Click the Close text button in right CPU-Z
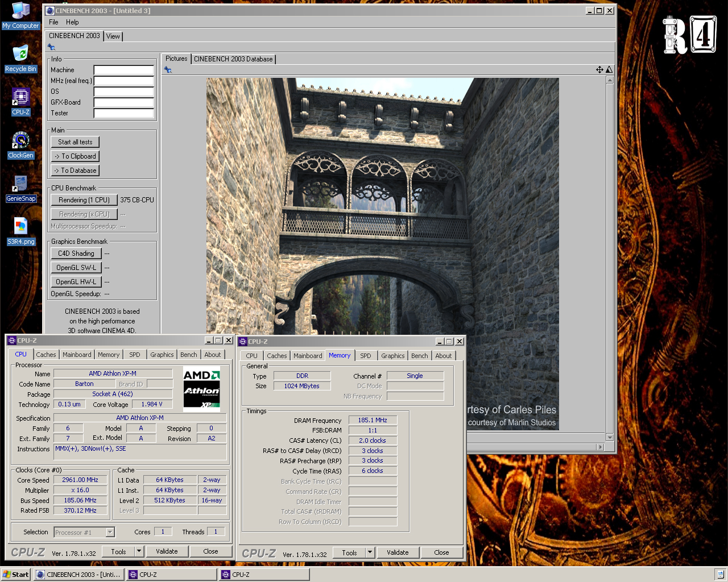This screenshot has width=728, height=582. [441, 552]
